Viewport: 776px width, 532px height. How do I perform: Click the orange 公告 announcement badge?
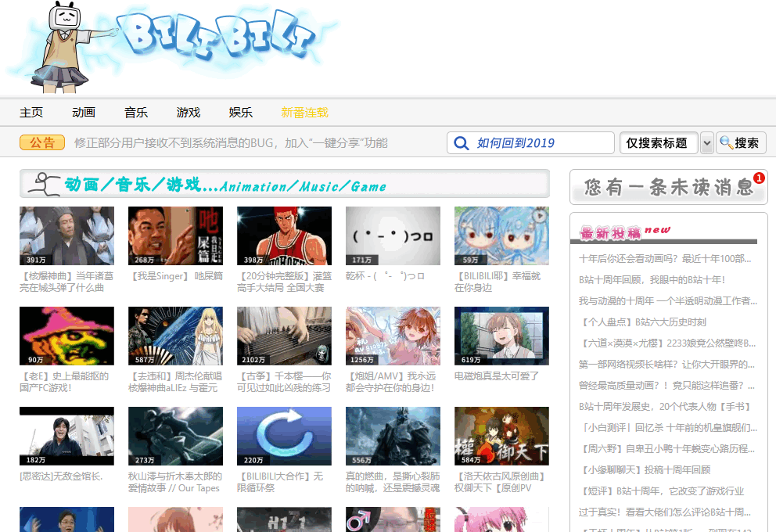[42, 142]
